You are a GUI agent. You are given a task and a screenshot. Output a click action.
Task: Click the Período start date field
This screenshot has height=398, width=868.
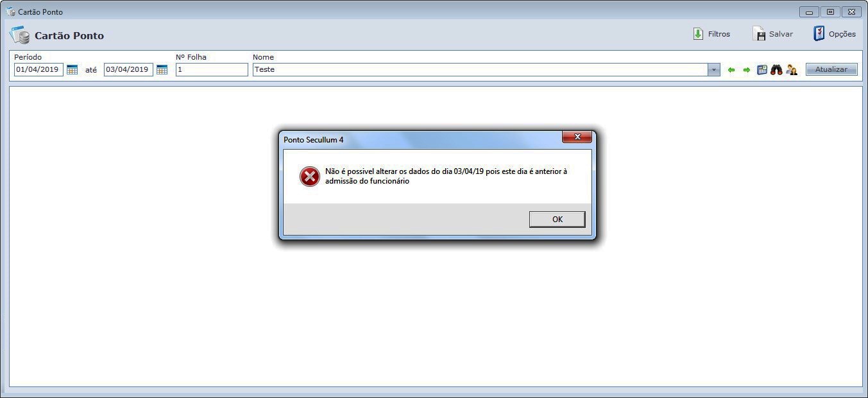38,69
